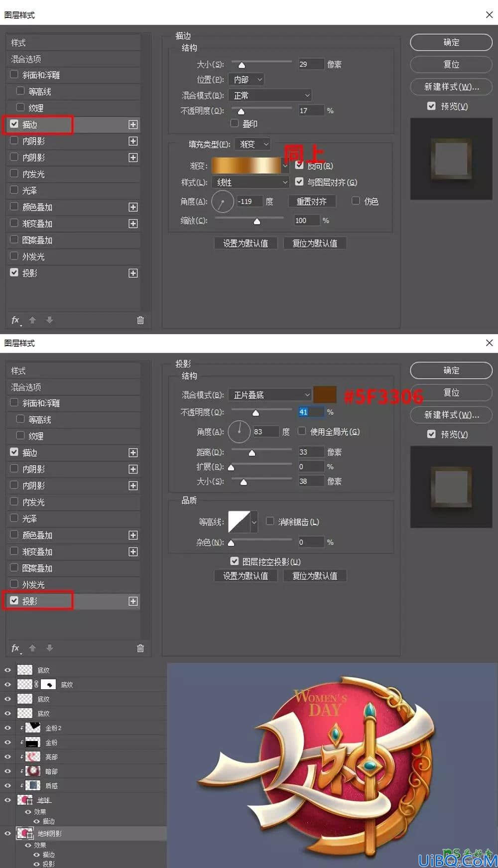Click the plus icon beside 颜色叠加 in the drop-shadow dialog
The image size is (498, 868).
(133, 535)
